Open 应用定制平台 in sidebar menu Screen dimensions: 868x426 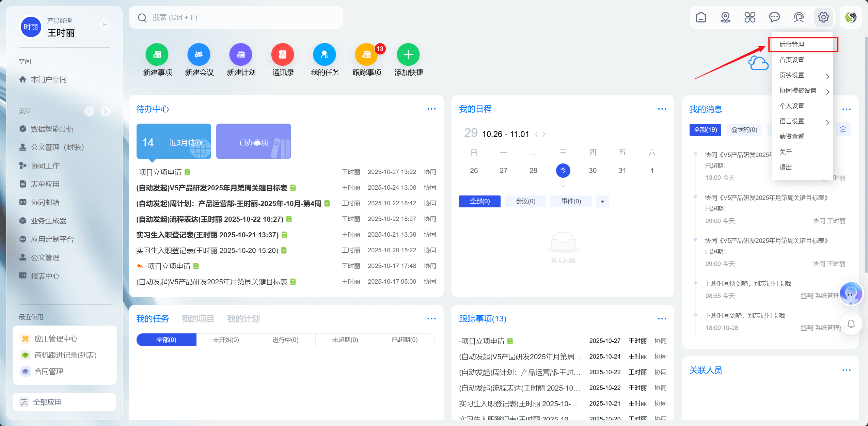(x=47, y=239)
